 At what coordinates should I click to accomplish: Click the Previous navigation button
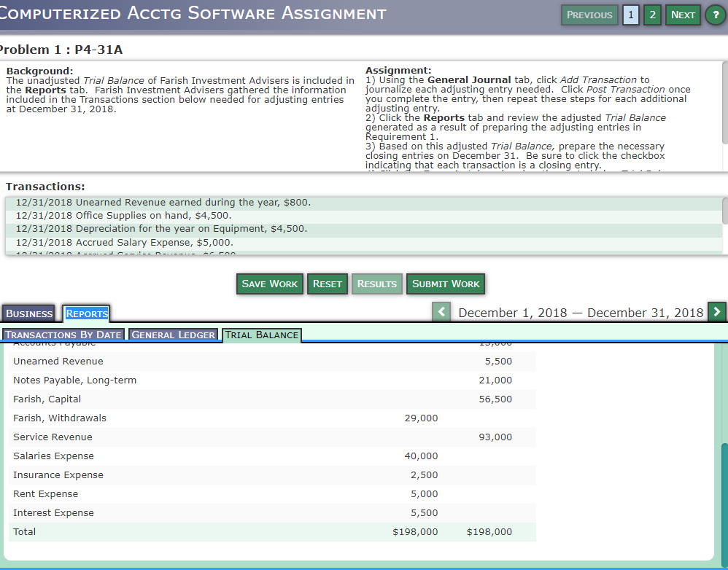(589, 15)
